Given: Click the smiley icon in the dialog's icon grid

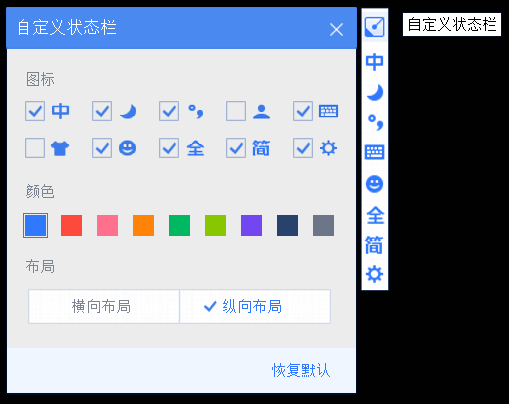Looking at the screenshot, I should coord(128,148).
